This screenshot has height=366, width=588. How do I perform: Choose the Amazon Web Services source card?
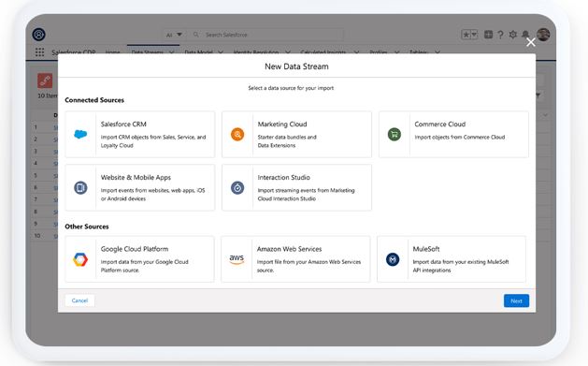295,259
